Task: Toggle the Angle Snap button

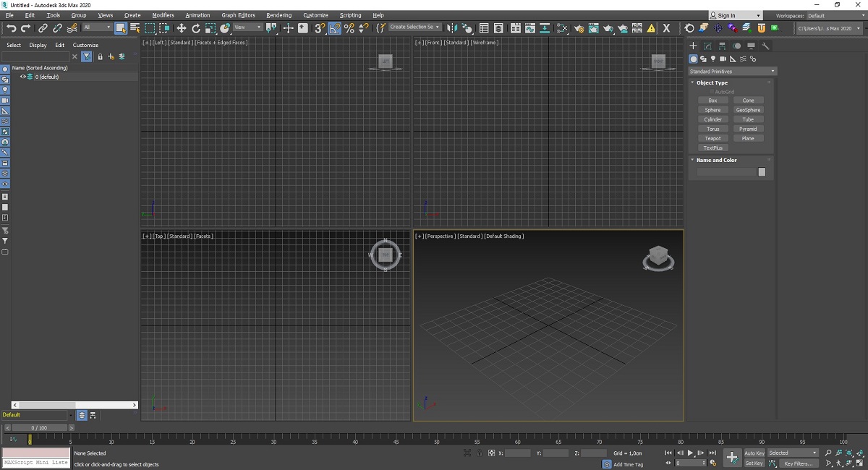Action: pos(335,28)
